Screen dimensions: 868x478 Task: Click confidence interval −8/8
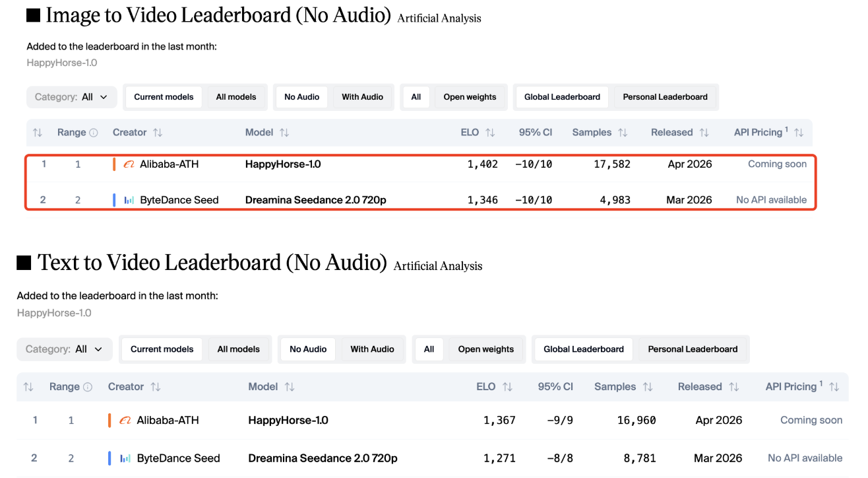pyautogui.click(x=559, y=458)
